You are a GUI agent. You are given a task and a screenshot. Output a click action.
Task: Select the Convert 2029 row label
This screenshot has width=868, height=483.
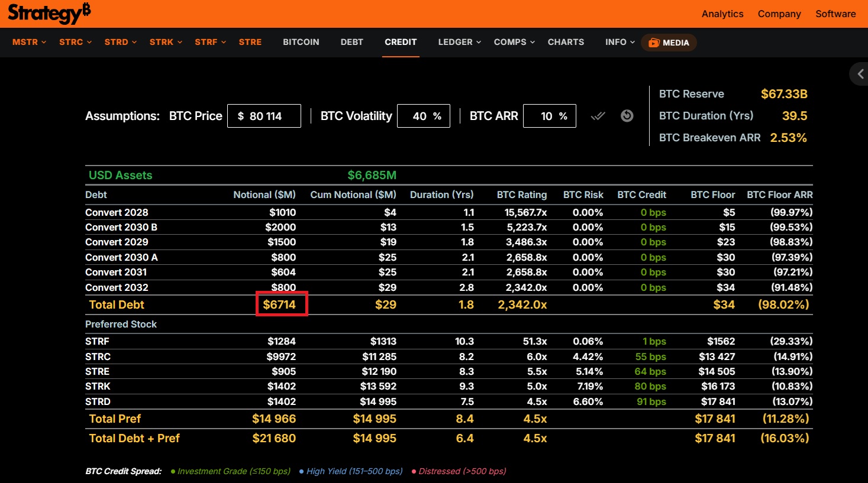pyautogui.click(x=117, y=242)
